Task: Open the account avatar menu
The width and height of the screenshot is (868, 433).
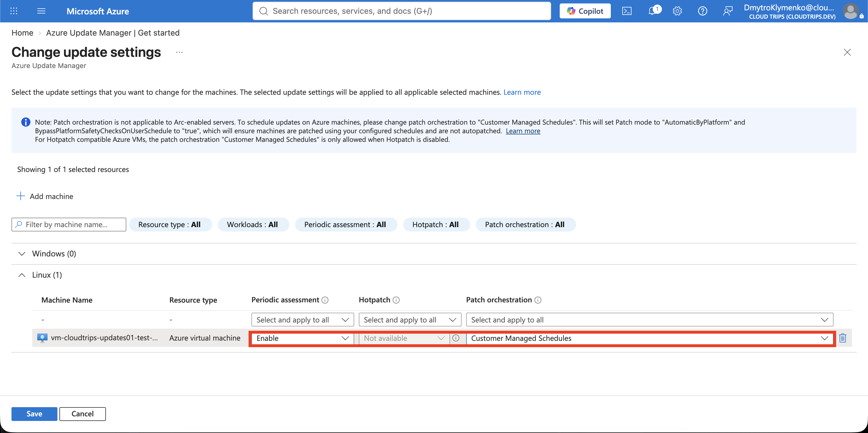Action: click(x=850, y=11)
